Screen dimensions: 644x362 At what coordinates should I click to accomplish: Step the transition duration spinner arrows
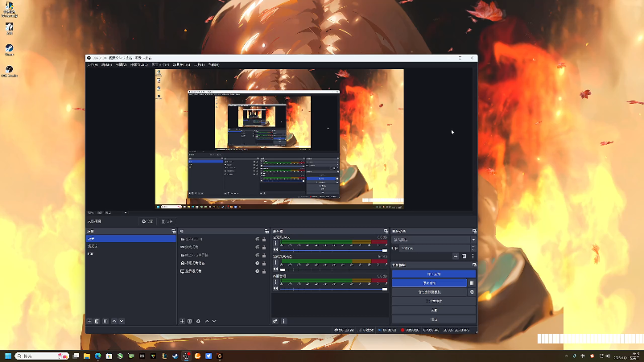tap(473, 249)
